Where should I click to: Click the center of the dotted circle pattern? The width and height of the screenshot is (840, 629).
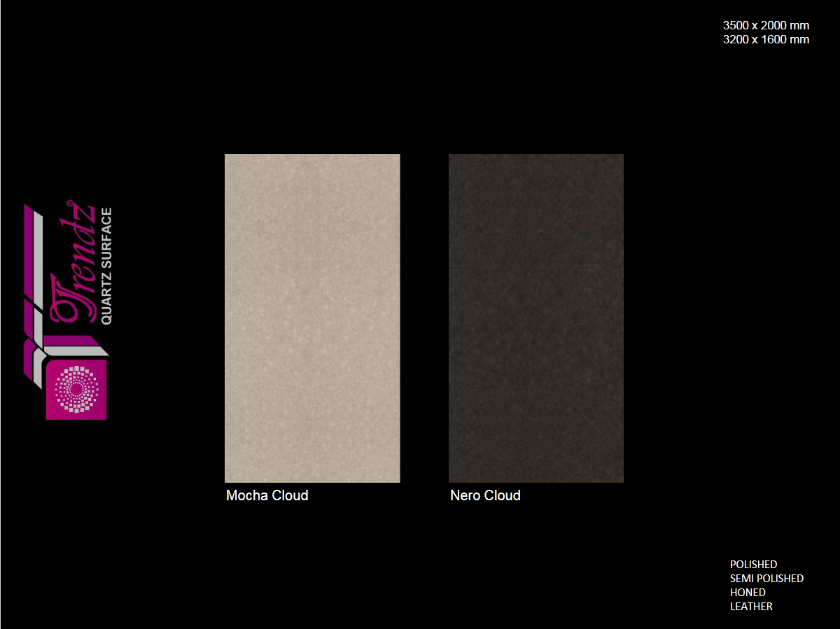(x=76, y=389)
